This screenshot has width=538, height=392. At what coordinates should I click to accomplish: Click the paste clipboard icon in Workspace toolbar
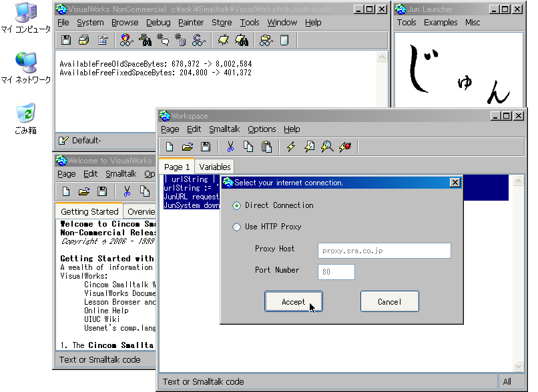click(266, 147)
